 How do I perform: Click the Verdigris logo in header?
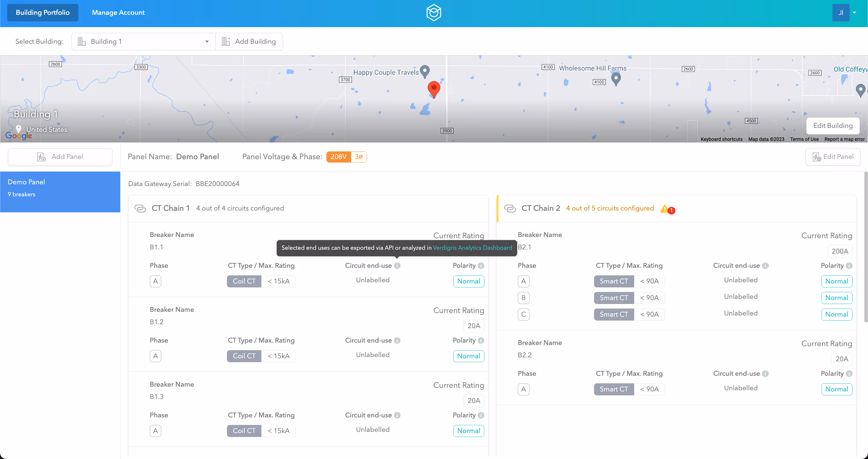434,13
